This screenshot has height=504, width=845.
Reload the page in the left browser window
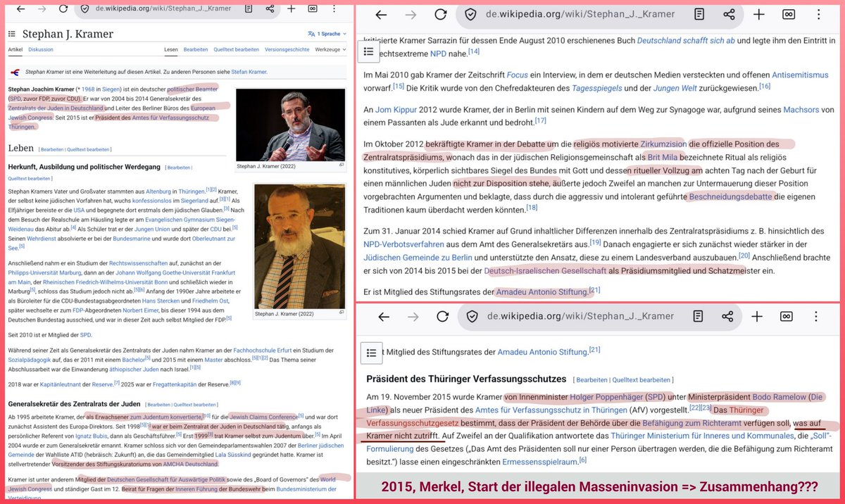tap(65, 9)
